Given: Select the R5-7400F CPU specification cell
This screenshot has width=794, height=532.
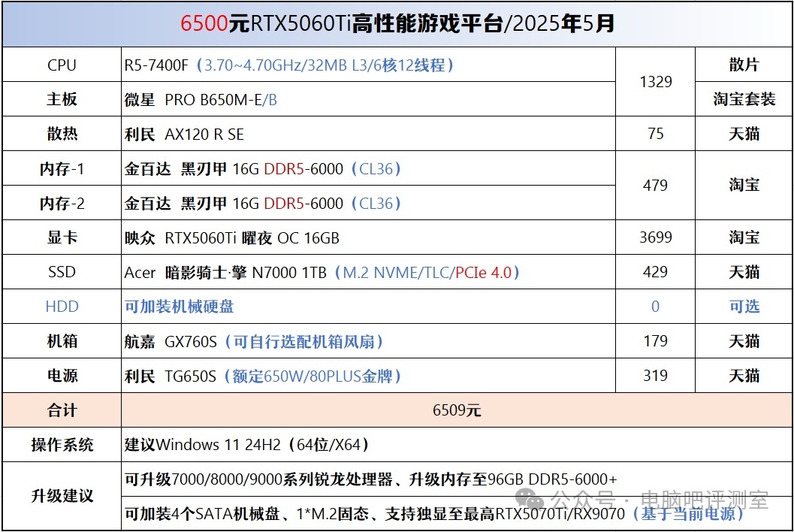Looking at the screenshot, I should pos(289,65).
